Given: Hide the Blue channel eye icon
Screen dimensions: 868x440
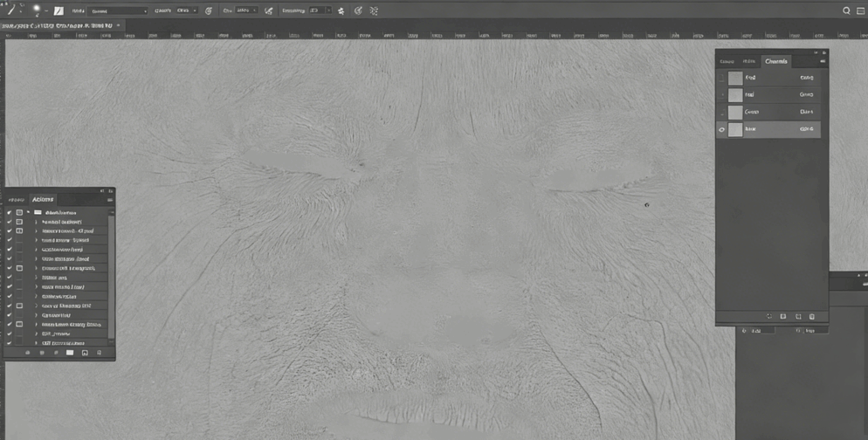Looking at the screenshot, I should point(721,129).
